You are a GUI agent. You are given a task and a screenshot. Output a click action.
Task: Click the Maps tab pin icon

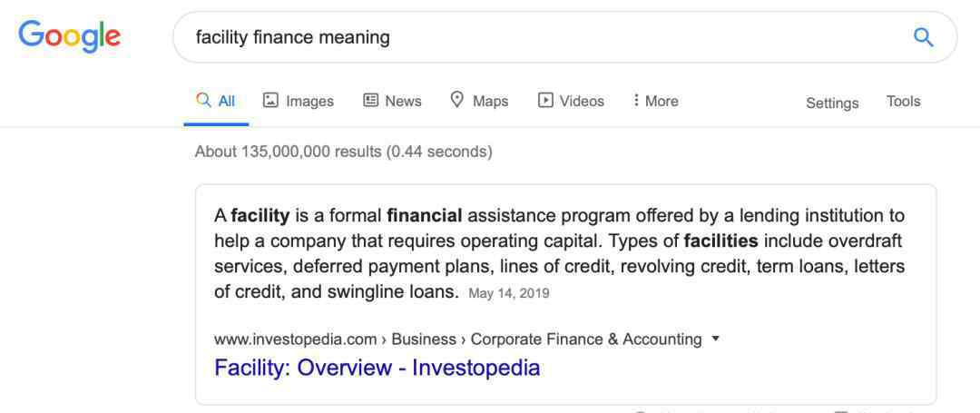click(457, 100)
